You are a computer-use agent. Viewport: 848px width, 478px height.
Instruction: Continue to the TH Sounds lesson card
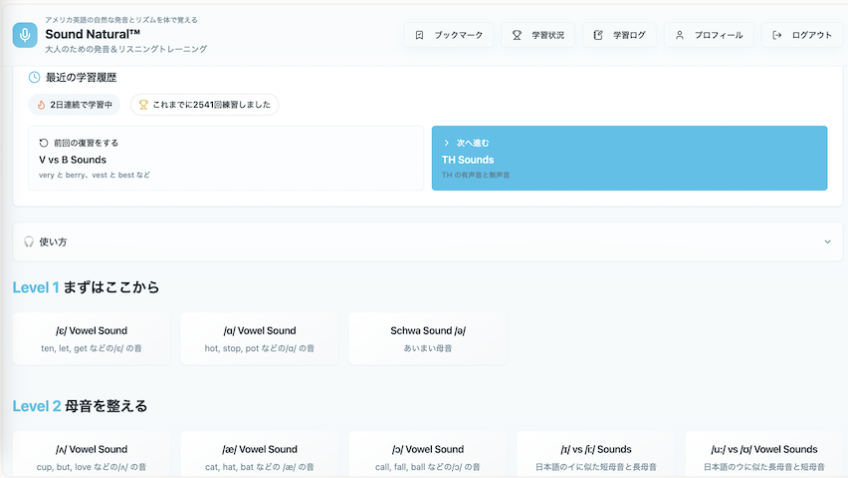point(630,158)
